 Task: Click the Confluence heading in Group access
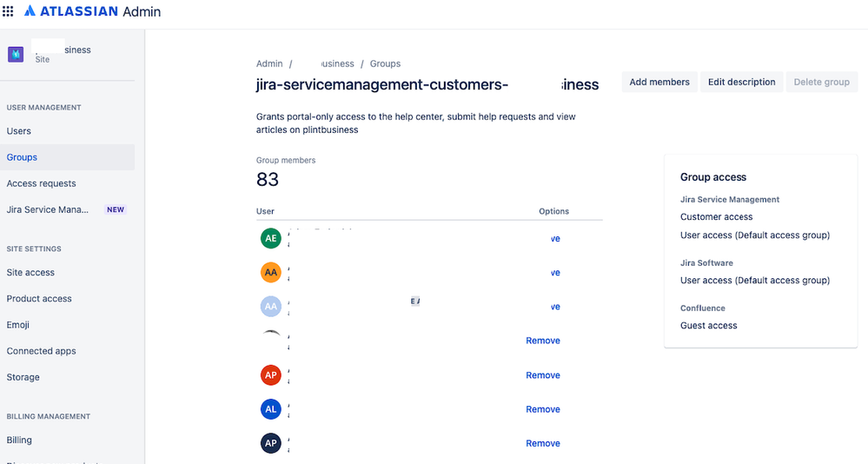703,308
